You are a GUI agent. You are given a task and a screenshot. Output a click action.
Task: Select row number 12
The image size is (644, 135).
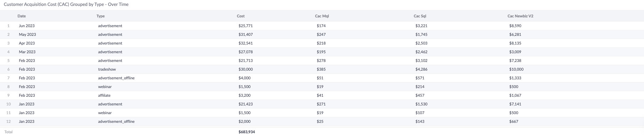[x=9, y=121]
